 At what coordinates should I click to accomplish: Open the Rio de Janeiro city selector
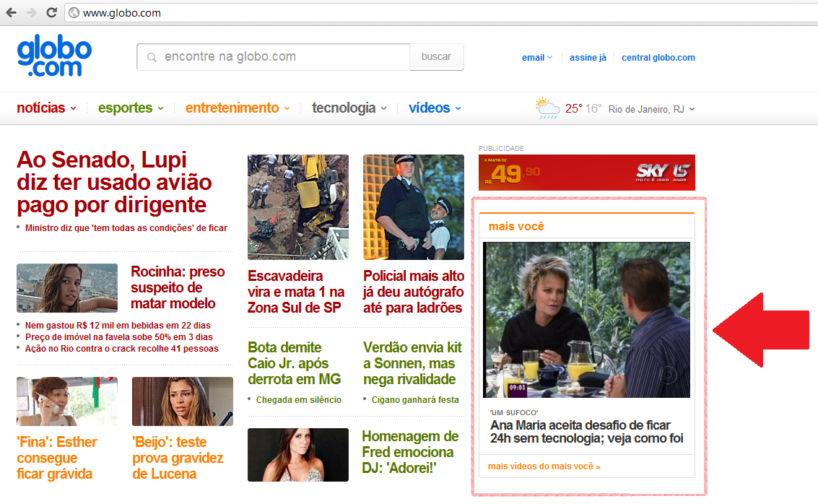coord(651,109)
